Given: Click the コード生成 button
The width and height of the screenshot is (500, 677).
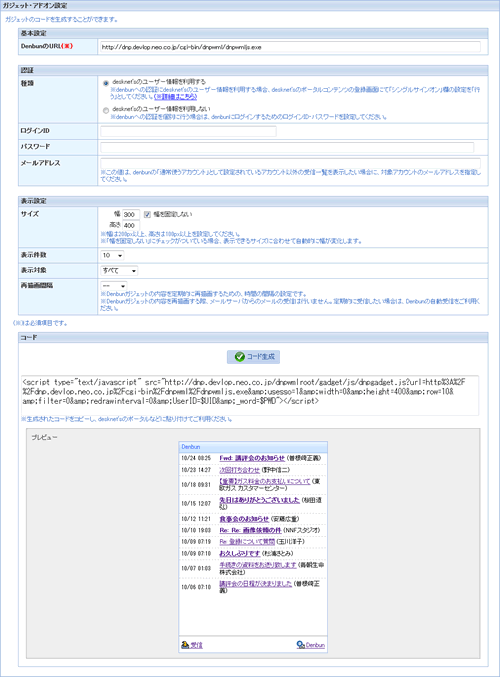Looking at the screenshot, I should click(x=253, y=357).
